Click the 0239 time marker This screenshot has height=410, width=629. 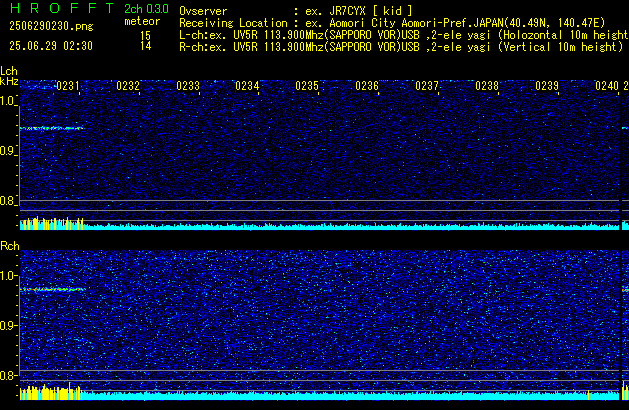(547, 86)
